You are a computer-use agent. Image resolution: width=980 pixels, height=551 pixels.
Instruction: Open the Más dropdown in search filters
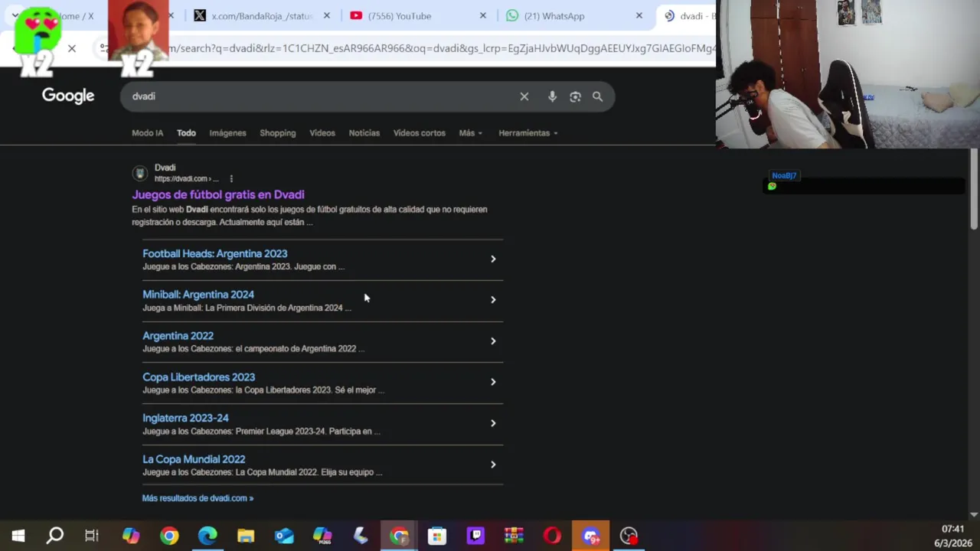pos(470,133)
